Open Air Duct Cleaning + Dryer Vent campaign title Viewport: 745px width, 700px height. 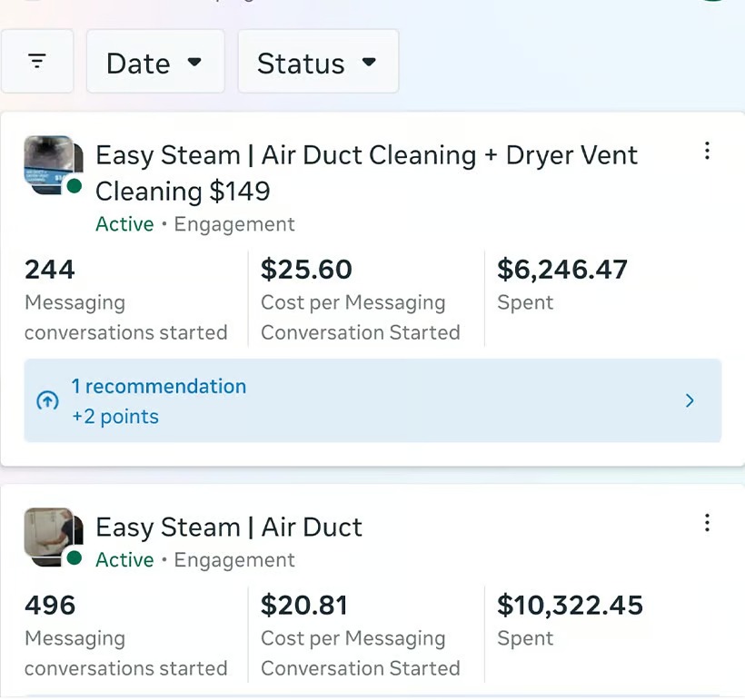[366, 173]
